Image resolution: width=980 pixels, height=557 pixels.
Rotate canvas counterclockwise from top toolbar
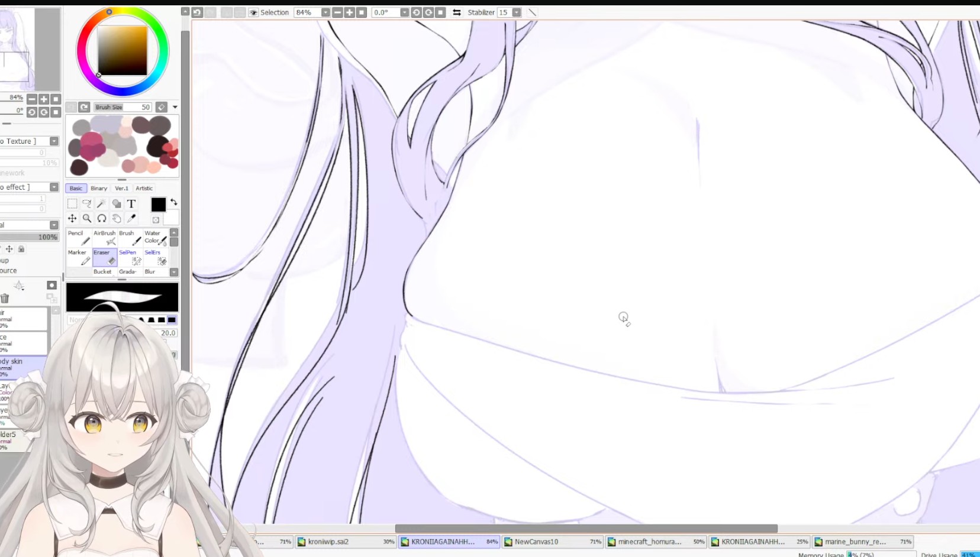pyautogui.click(x=417, y=12)
